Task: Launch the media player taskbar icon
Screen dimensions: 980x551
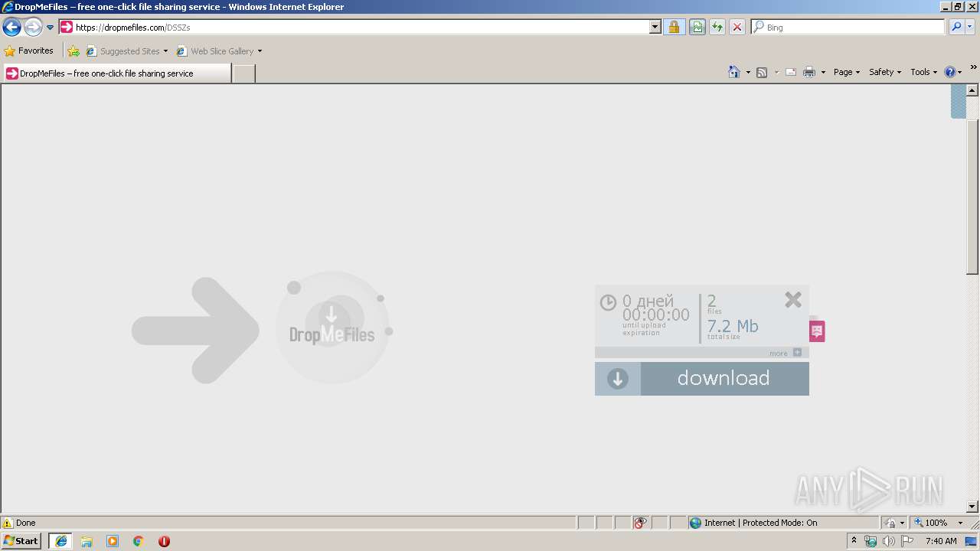Action: coord(113,541)
